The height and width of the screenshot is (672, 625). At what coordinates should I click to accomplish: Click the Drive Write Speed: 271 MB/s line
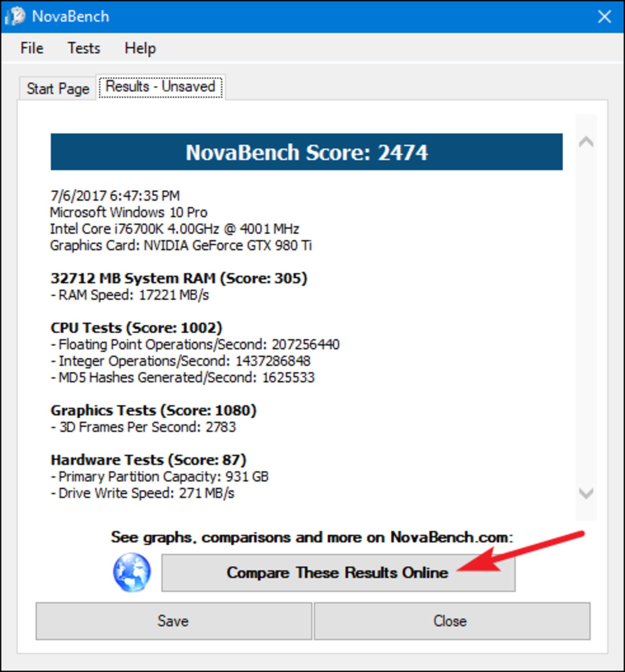143,493
